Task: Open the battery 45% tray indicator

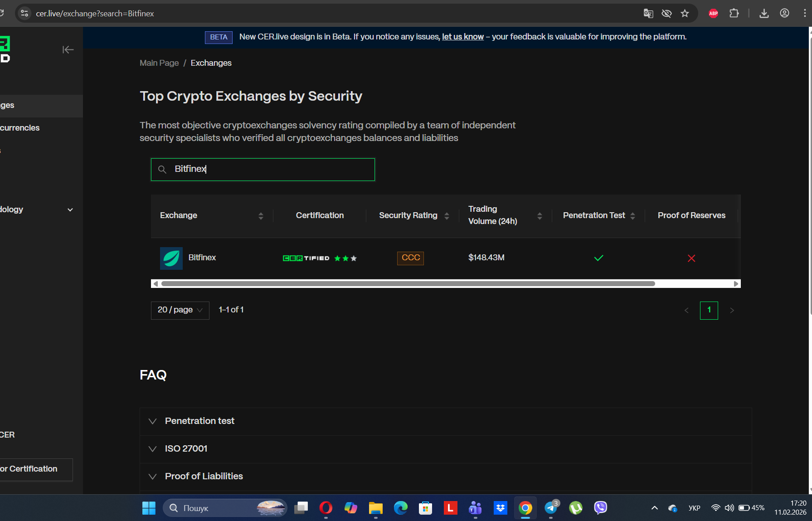Action: click(751, 508)
